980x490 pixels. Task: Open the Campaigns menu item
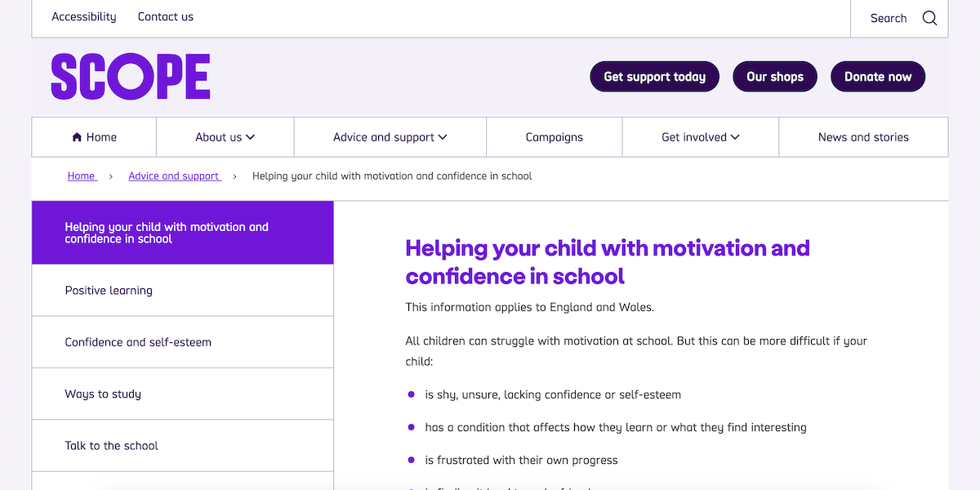pyautogui.click(x=555, y=137)
